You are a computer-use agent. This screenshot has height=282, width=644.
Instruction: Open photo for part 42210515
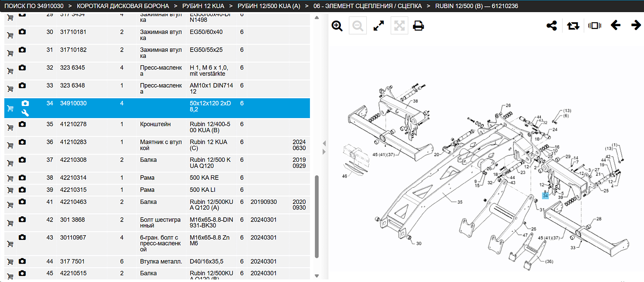pyautogui.click(x=22, y=273)
